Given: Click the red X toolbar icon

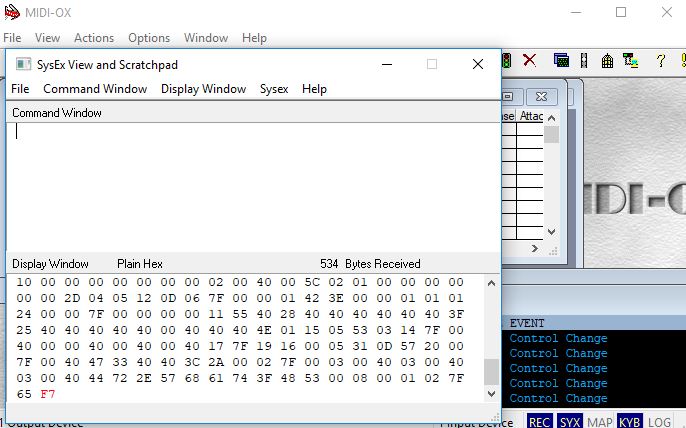Looking at the screenshot, I should coord(529,60).
